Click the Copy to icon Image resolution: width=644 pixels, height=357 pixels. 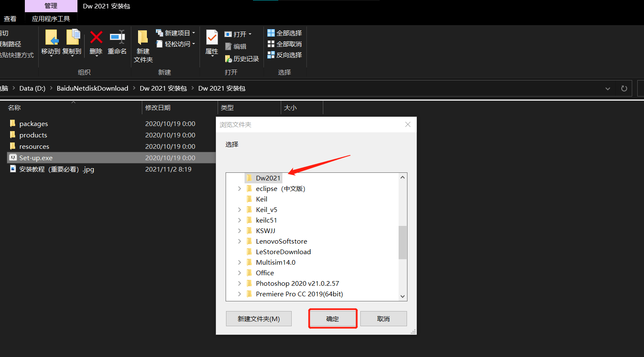coord(73,37)
